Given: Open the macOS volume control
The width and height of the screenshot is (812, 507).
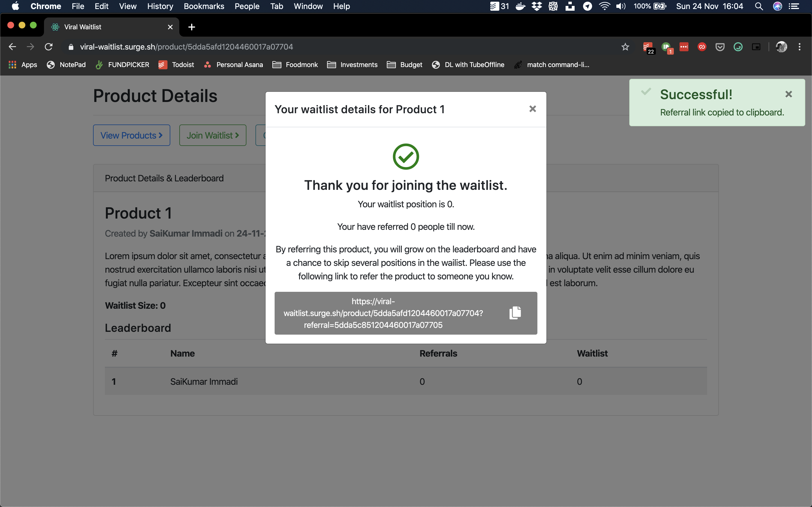Looking at the screenshot, I should coord(621,6).
